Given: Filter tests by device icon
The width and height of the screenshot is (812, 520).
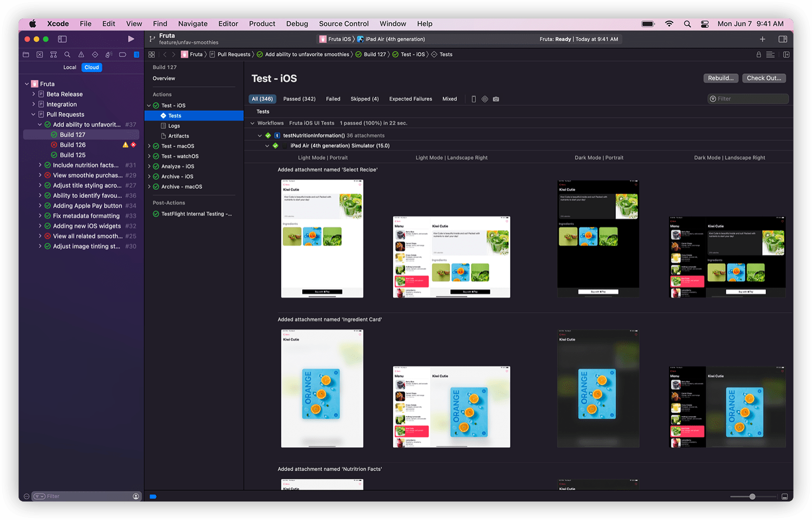Looking at the screenshot, I should 474,99.
